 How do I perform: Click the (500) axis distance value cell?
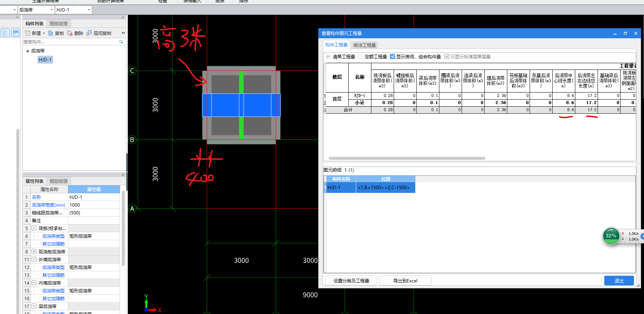[94, 213]
